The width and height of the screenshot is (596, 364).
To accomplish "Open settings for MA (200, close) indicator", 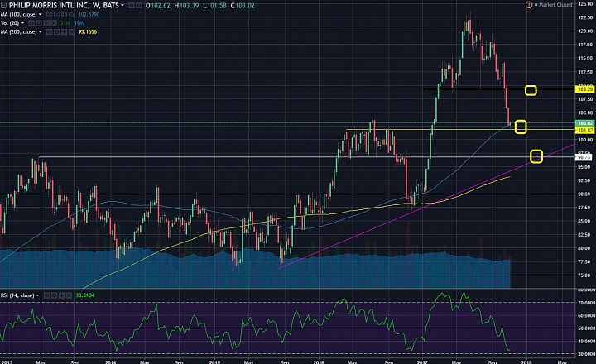I will (x=56, y=32).
